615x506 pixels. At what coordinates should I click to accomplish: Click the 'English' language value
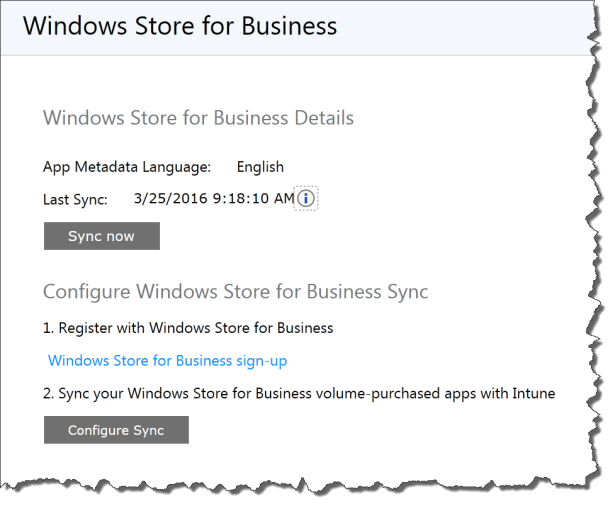tap(260, 167)
